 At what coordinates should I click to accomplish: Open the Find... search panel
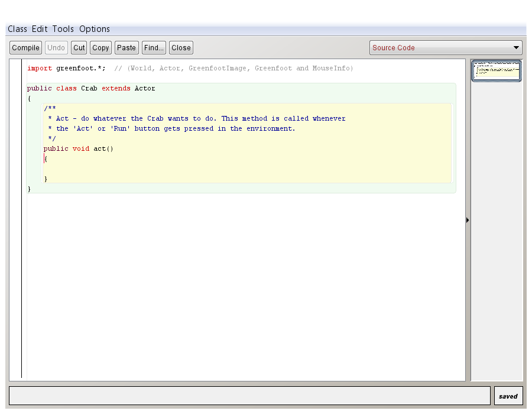(154, 48)
